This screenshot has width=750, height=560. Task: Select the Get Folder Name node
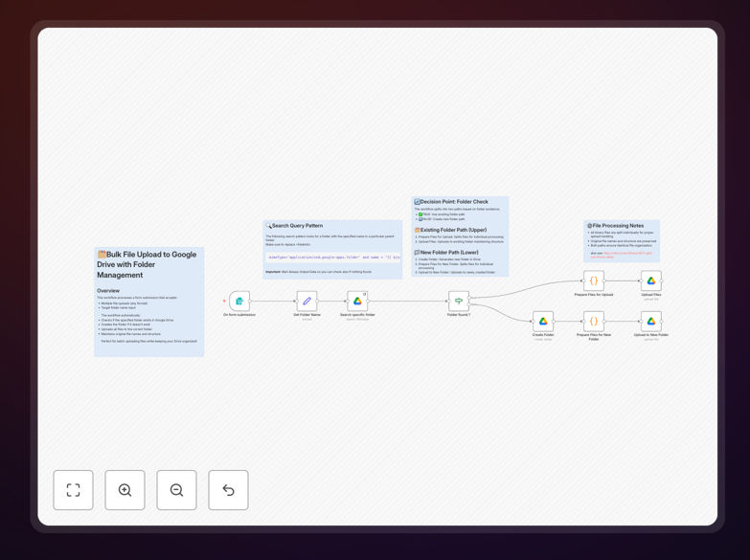coord(307,301)
